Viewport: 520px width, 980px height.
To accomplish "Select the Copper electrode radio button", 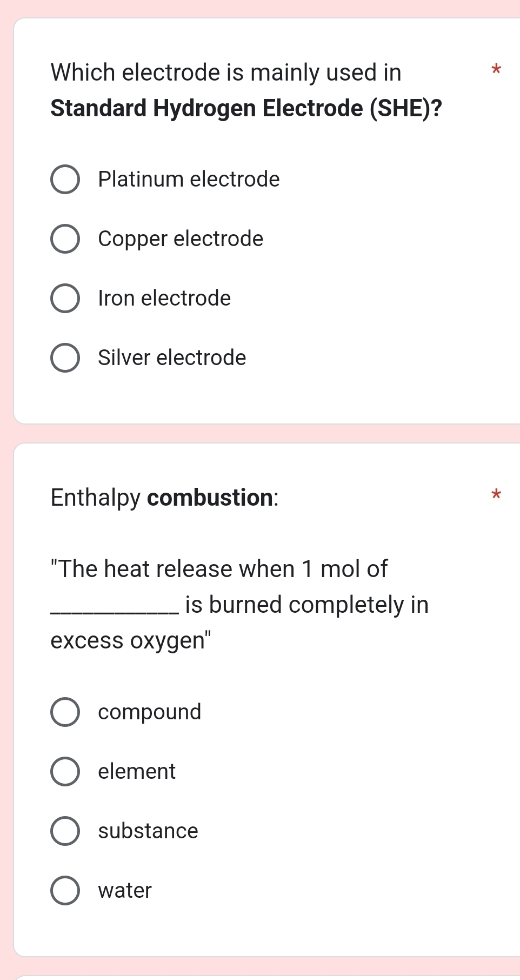I will point(65,239).
